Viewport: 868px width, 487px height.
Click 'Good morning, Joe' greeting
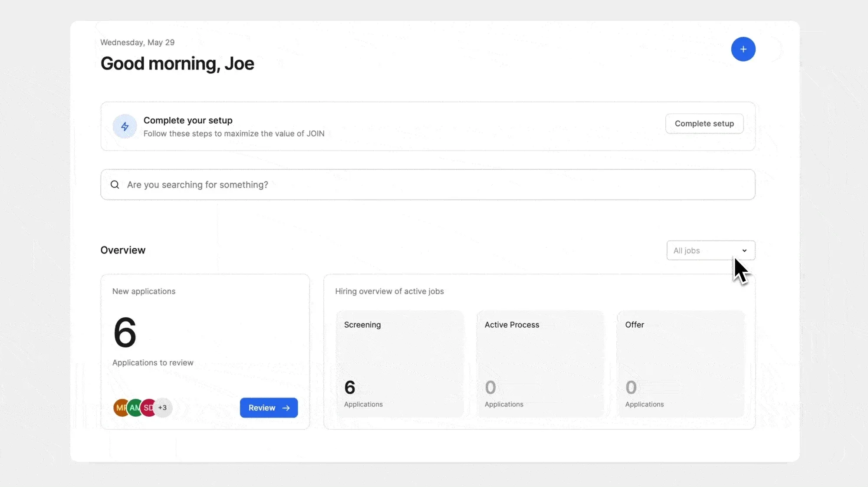tap(177, 64)
